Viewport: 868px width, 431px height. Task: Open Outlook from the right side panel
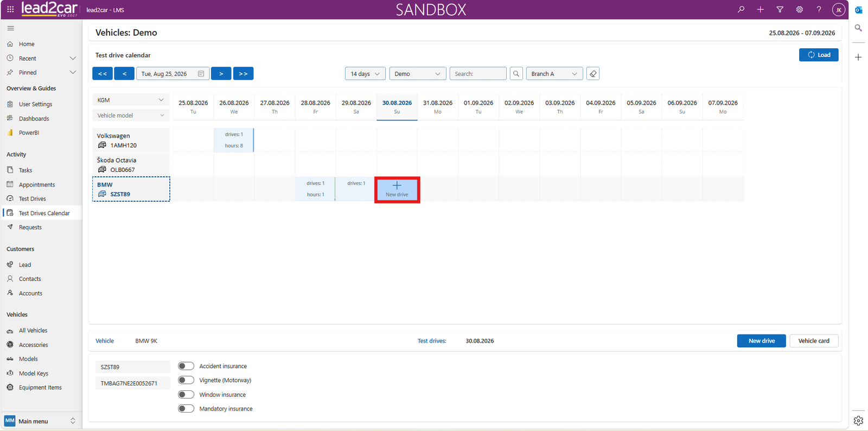(x=859, y=10)
